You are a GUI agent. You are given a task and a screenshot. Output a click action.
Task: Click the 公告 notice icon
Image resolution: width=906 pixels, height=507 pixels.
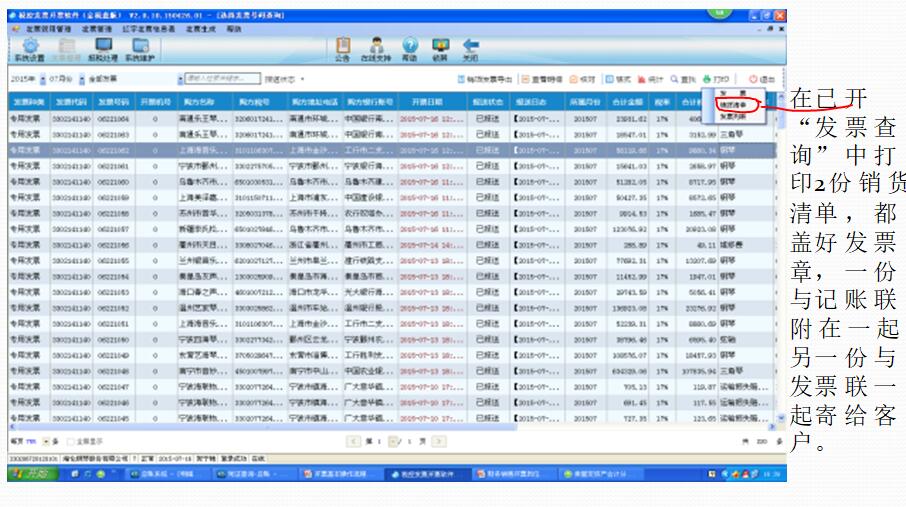coord(343,49)
